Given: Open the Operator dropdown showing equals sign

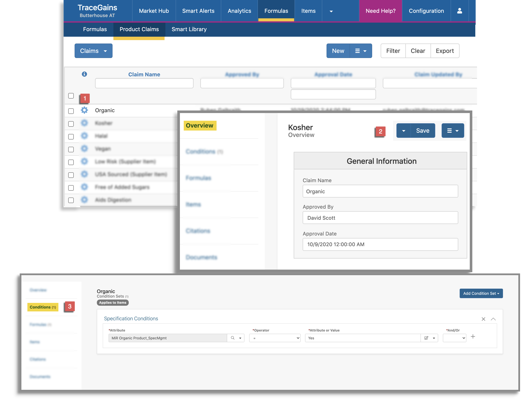Looking at the screenshot, I should point(275,338).
